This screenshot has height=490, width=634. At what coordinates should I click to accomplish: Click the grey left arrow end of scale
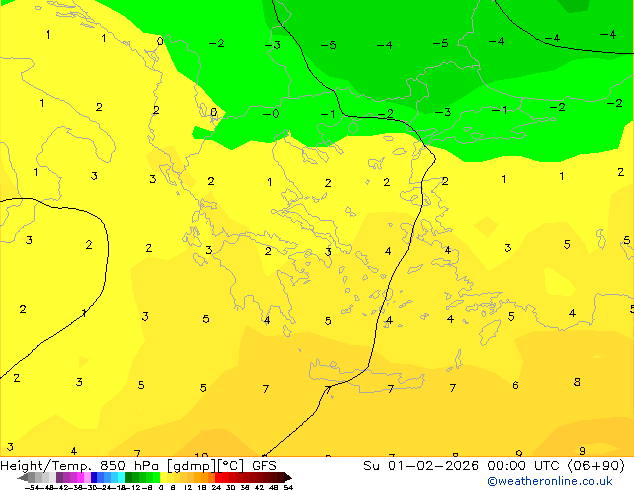(x=23, y=477)
